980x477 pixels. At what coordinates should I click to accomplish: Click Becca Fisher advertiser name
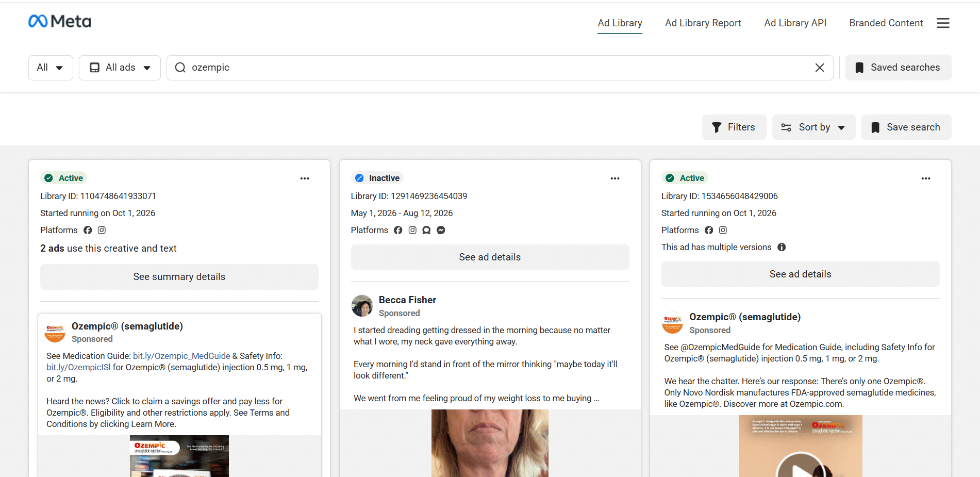tap(407, 300)
